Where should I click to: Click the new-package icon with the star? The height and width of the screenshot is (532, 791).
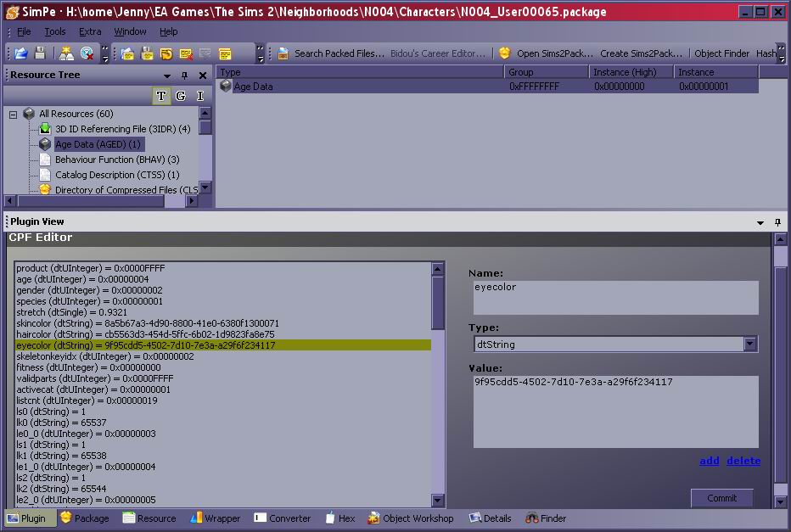66,53
